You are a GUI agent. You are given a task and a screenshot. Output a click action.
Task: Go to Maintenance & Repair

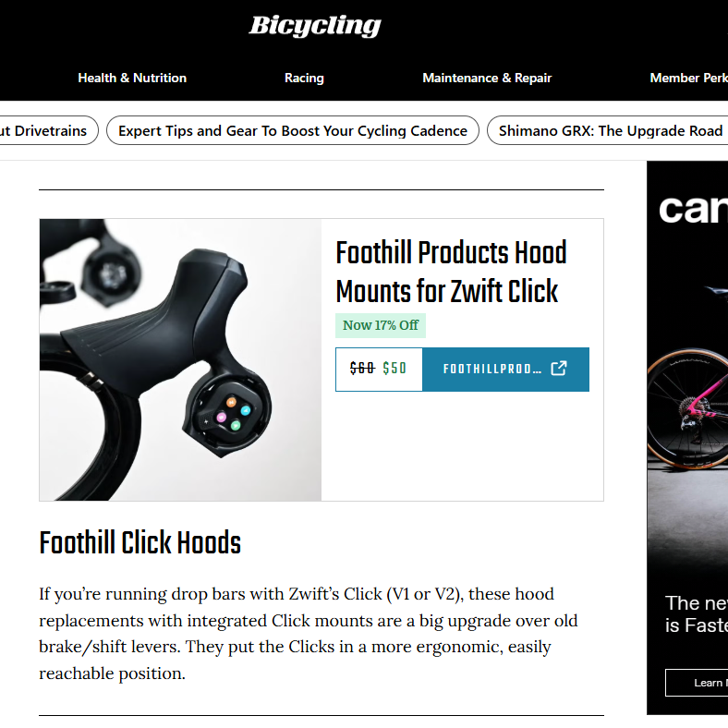[487, 78]
